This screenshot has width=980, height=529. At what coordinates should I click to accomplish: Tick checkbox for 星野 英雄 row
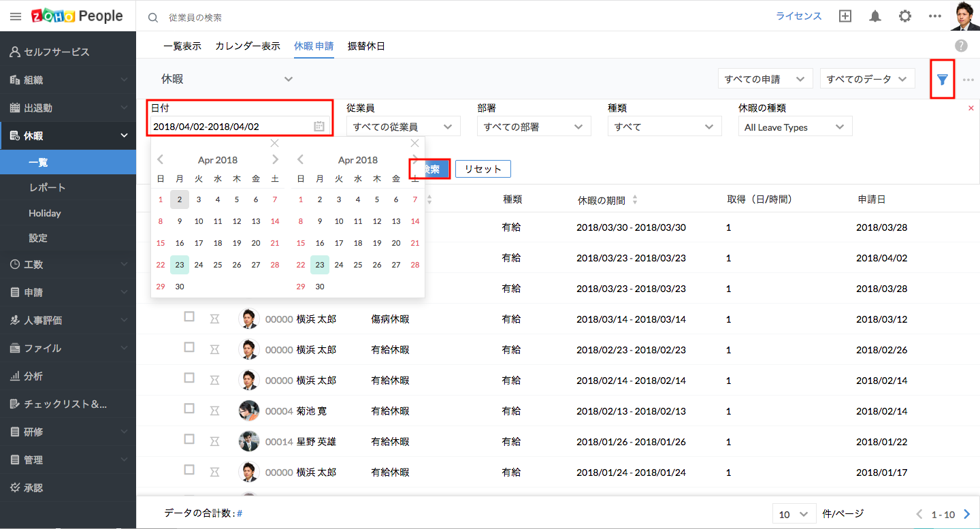[x=189, y=439]
